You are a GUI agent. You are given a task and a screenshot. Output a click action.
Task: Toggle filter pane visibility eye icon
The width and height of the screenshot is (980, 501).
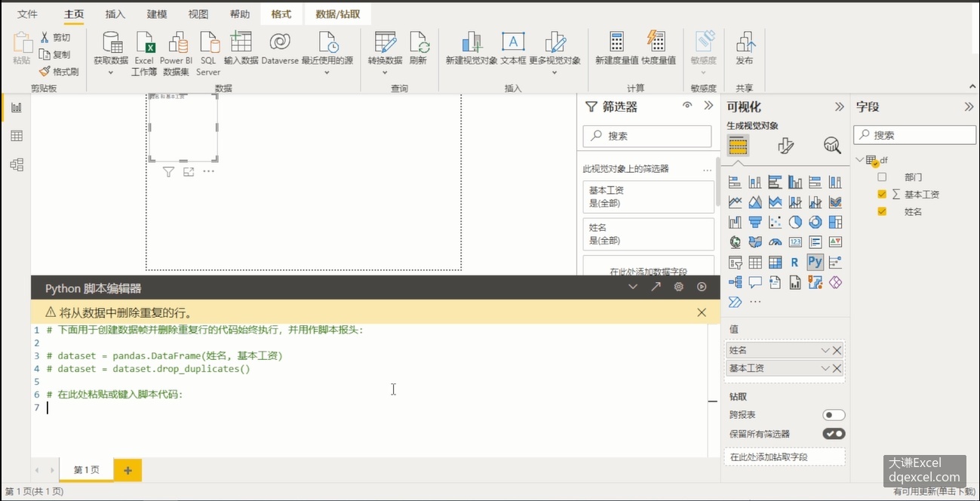click(x=687, y=106)
